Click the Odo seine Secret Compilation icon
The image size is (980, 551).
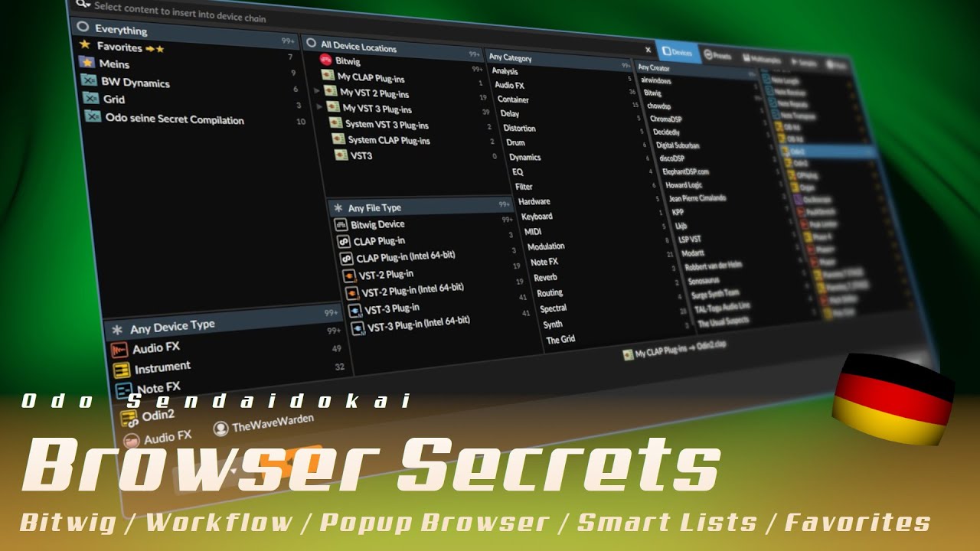click(x=93, y=117)
